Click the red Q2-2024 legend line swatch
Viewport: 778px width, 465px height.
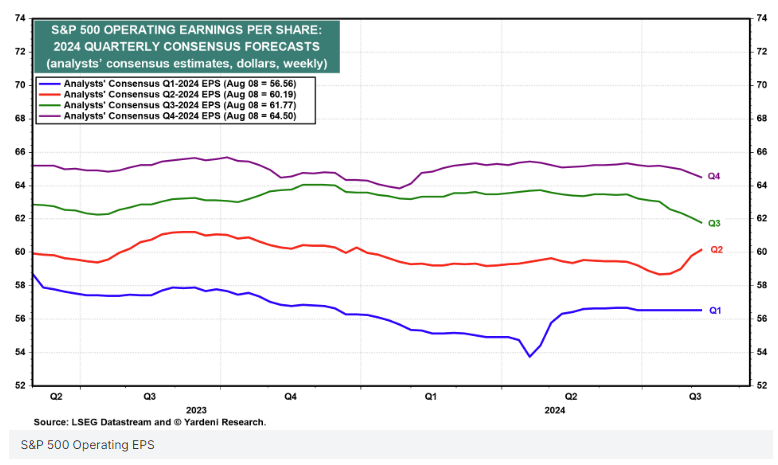(49, 94)
